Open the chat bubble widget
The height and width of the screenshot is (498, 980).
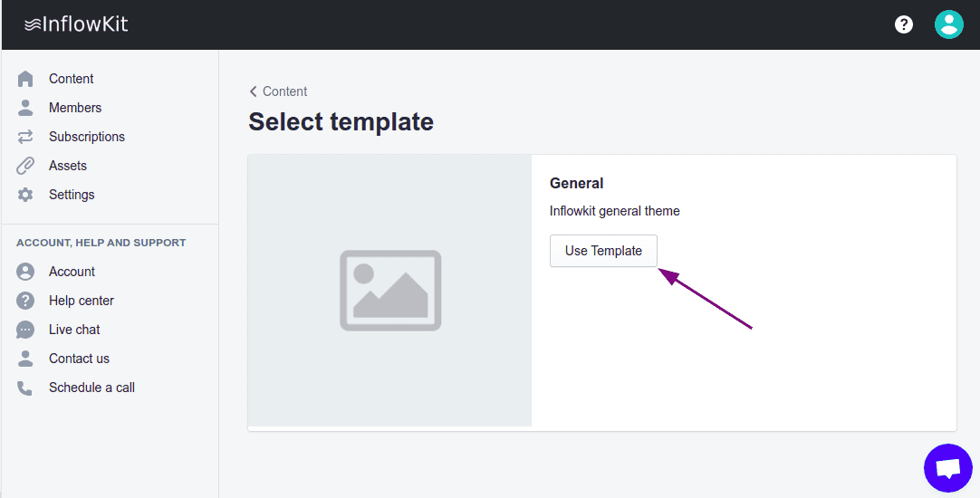947,468
